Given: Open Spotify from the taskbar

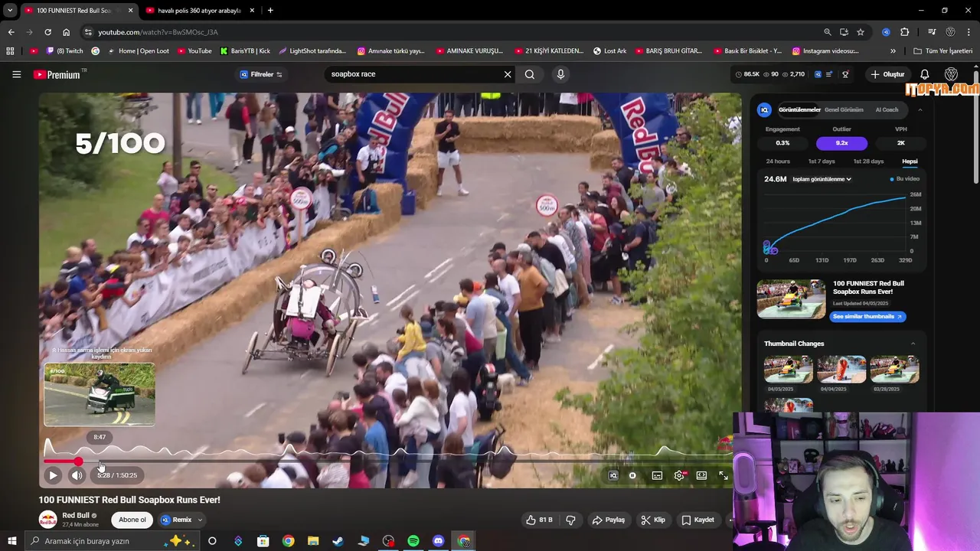Looking at the screenshot, I should click(x=413, y=541).
